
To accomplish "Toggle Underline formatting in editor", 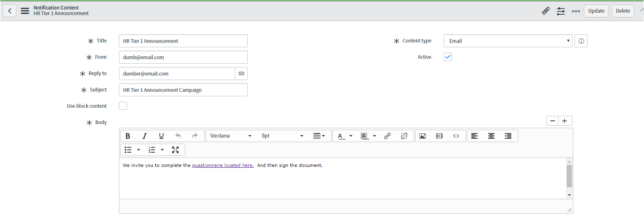I will point(161,136).
